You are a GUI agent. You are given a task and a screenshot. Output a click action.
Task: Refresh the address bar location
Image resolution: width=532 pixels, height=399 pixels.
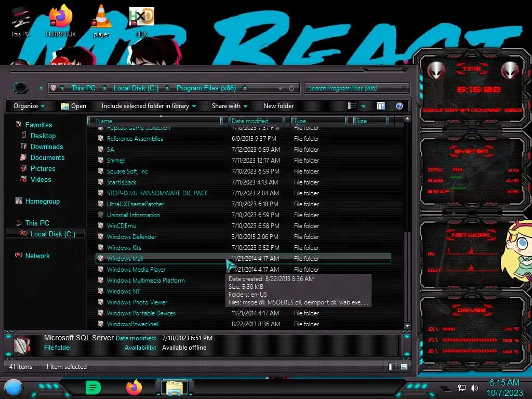pyautogui.click(x=291, y=88)
